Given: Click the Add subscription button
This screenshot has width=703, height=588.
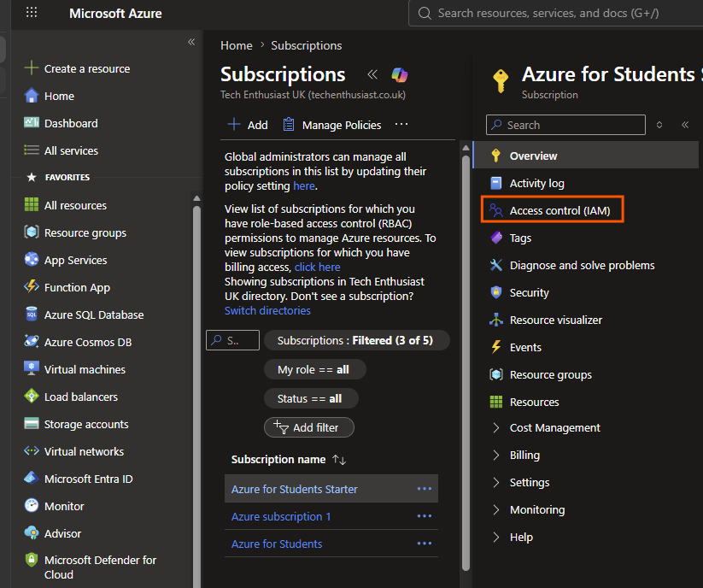Looking at the screenshot, I should click(x=248, y=125).
